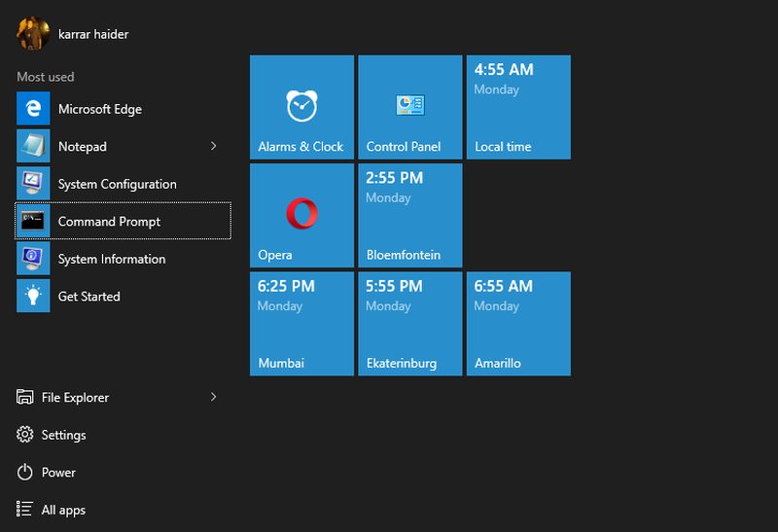Screen dimensions: 778x532
Task: Open the Alarms & Clock tile
Action: pyautogui.click(x=301, y=107)
